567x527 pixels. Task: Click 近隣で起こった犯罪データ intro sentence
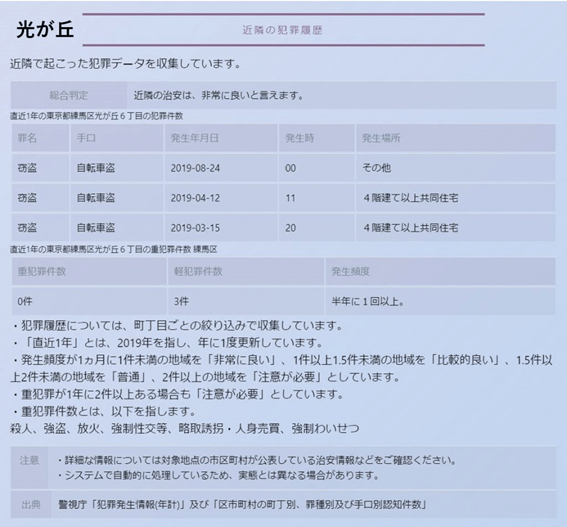(125, 64)
